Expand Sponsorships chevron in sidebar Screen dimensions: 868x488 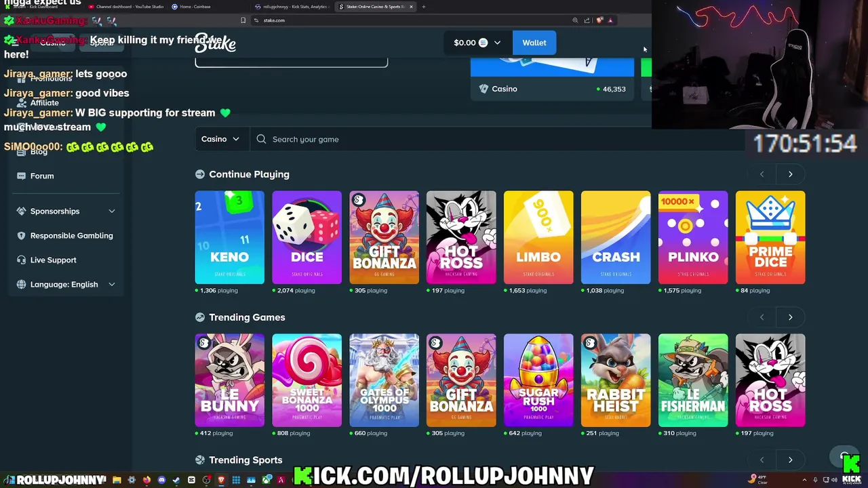tap(112, 211)
